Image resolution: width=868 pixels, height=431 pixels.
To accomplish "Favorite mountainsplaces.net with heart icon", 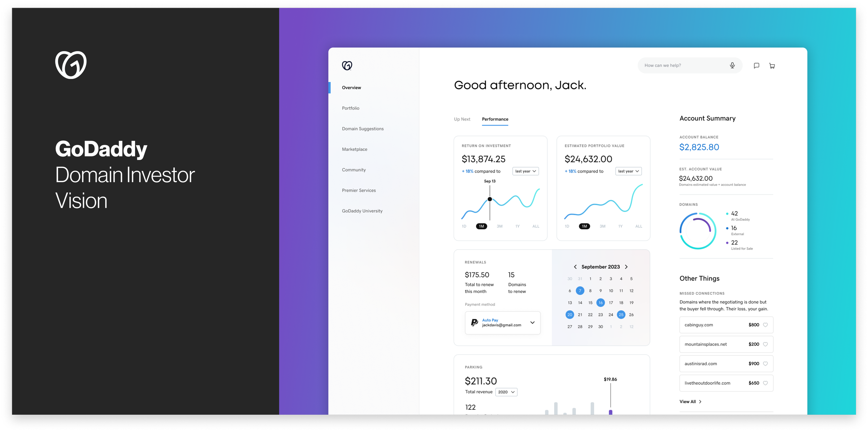I will coord(765,344).
